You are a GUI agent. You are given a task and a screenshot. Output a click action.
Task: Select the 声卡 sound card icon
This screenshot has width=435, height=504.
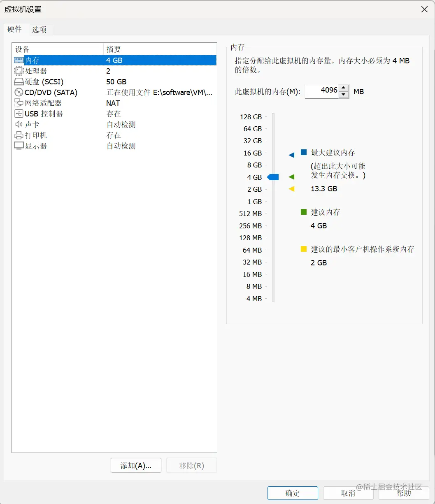(19, 124)
